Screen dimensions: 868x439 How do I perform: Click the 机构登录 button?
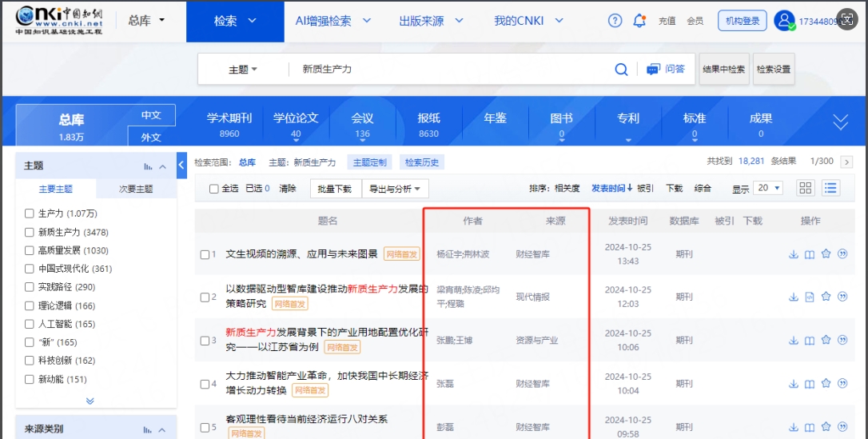tap(743, 21)
